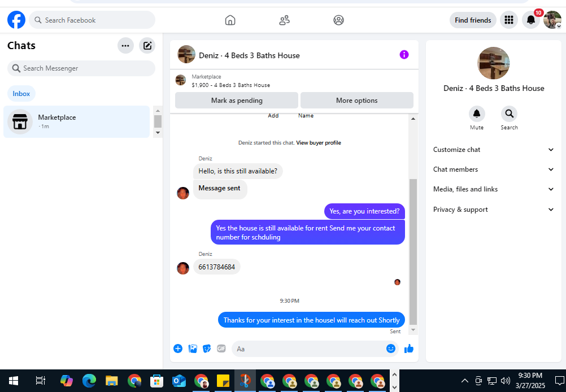Click 'Yes, are you interested?' message
This screenshot has width=566, height=392.
(x=364, y=211)
